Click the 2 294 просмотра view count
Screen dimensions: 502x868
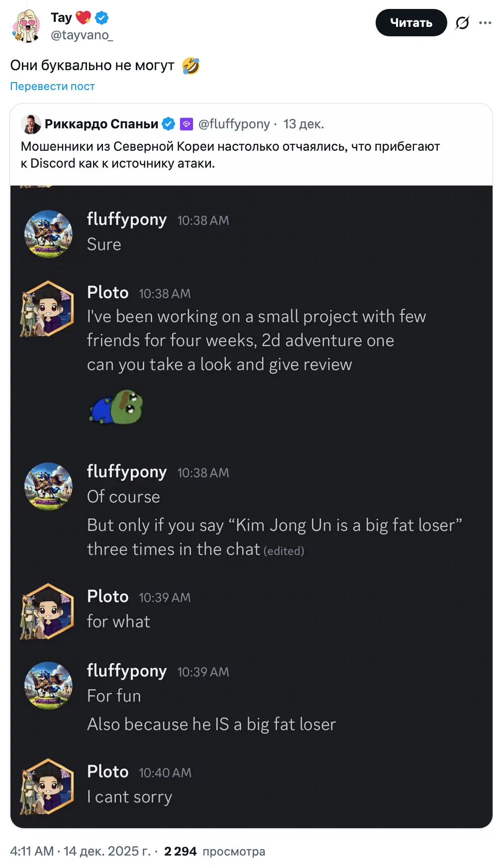[214, 851]
